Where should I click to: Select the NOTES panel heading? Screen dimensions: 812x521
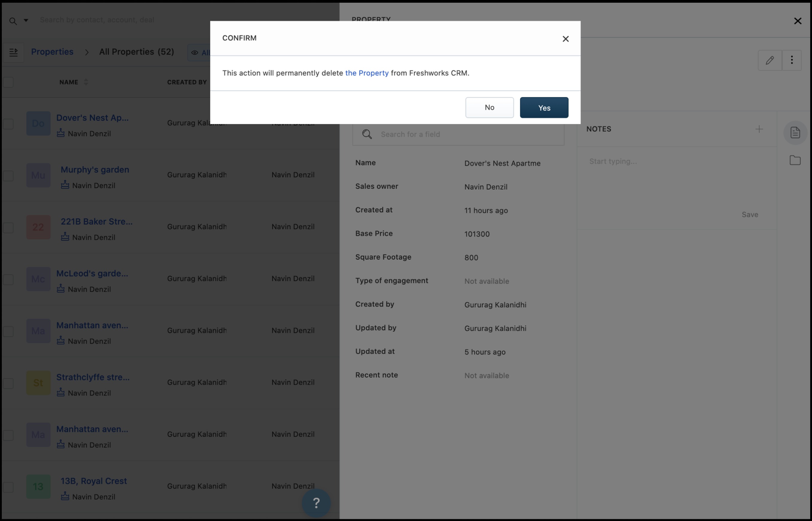pos(598,129)
